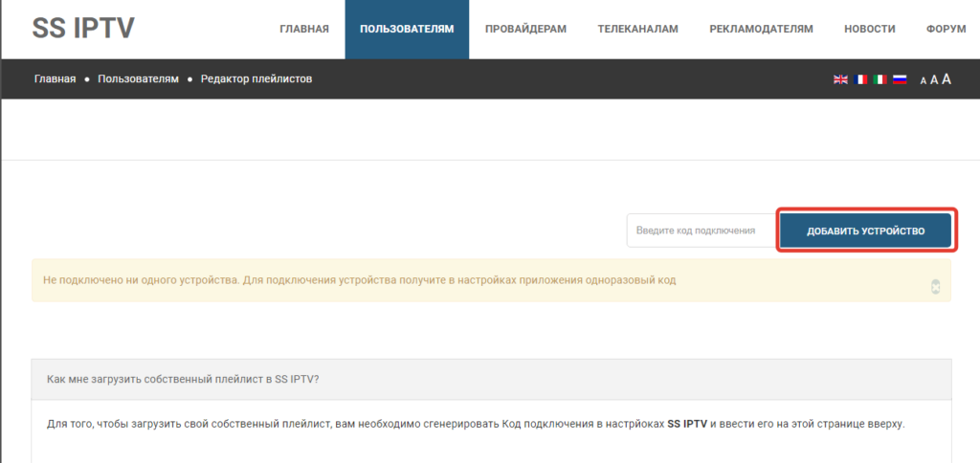Open the ГЛАВНАЯ menu item
Image resolution: width=980 pixels, height=463 pixels.
(x=304, y=29)
